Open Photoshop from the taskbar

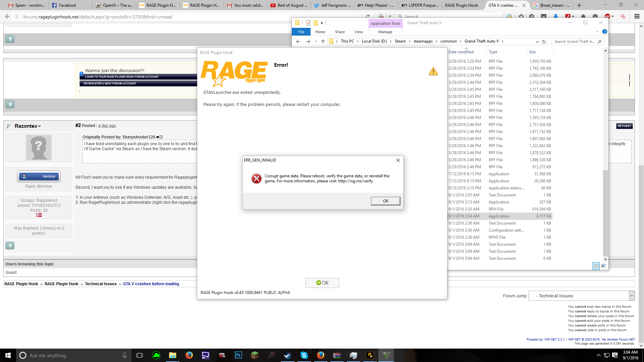pos(238,355)
